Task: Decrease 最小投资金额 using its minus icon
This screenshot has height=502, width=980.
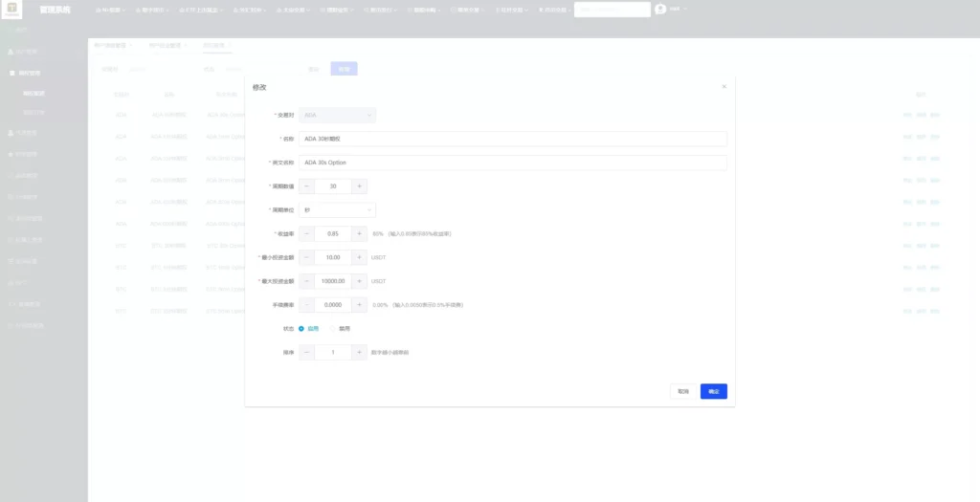Action: (307, 257)
